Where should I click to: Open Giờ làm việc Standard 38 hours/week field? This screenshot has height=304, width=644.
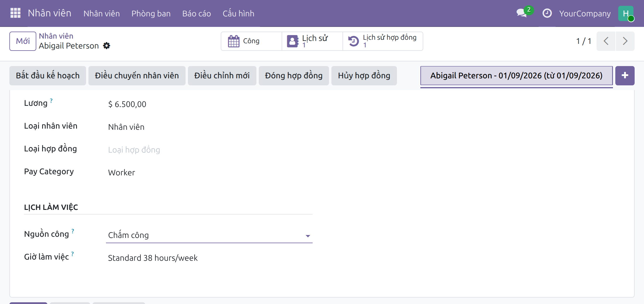[209, 258]
